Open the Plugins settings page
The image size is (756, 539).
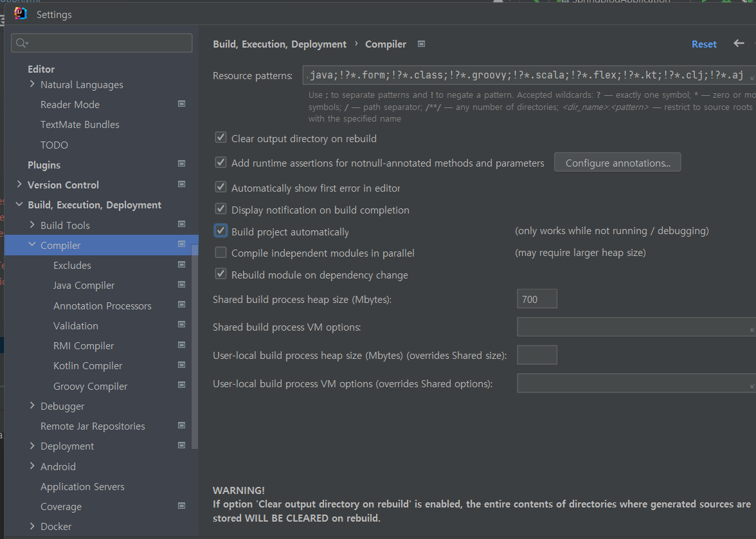click(x=44, y=165)
